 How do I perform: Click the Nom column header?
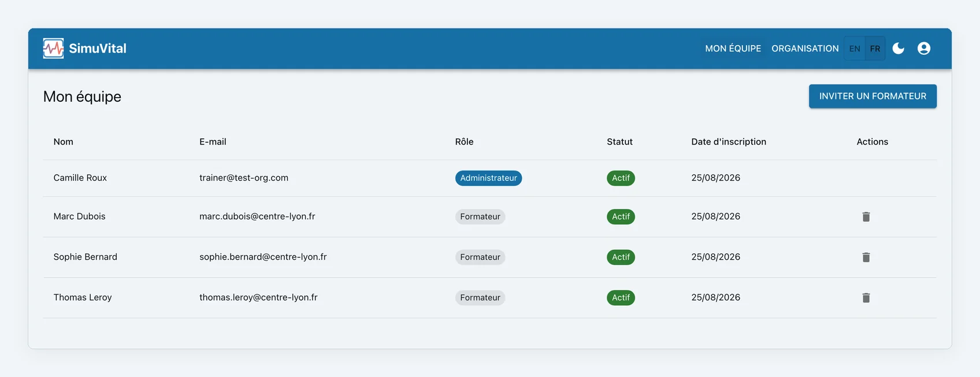[x=64, y=142]
